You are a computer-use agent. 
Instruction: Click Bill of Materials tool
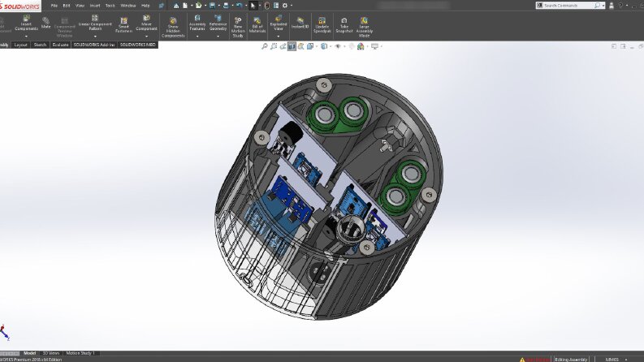[x=257, y=25]
